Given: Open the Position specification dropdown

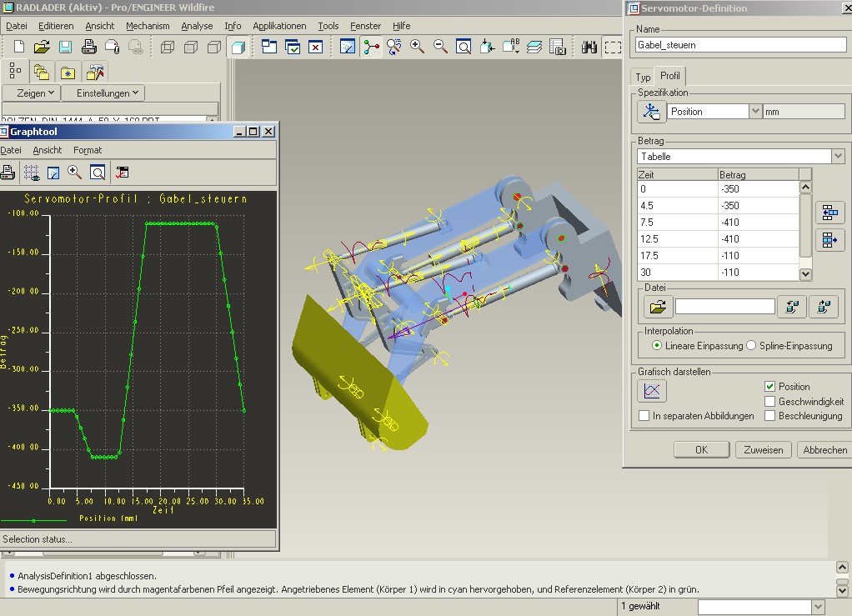Looking at the screenshot, I should click(x=755, y=111).
